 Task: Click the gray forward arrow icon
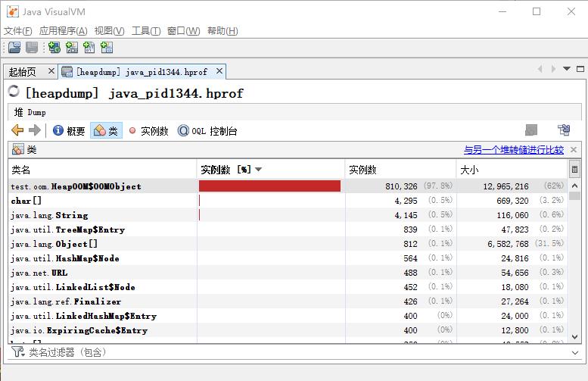click(x=35, y=130)
